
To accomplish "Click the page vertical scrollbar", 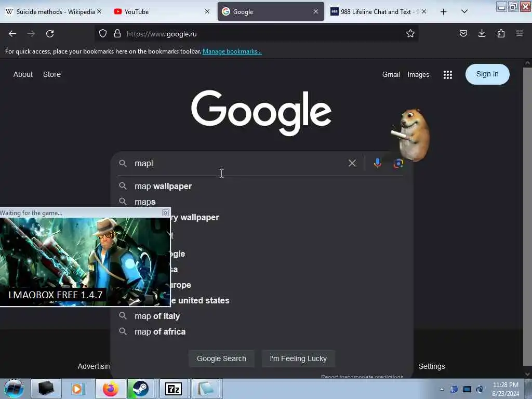I will tap(527, 217).
